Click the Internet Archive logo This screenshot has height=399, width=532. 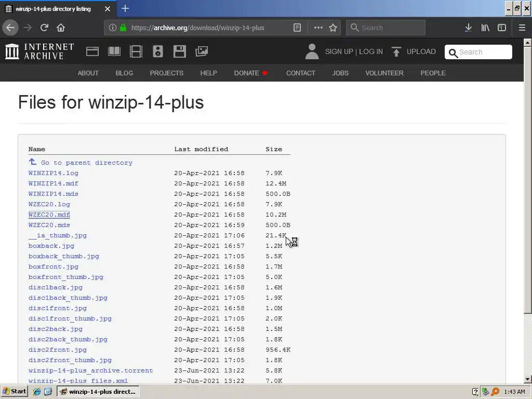(39, 51)
